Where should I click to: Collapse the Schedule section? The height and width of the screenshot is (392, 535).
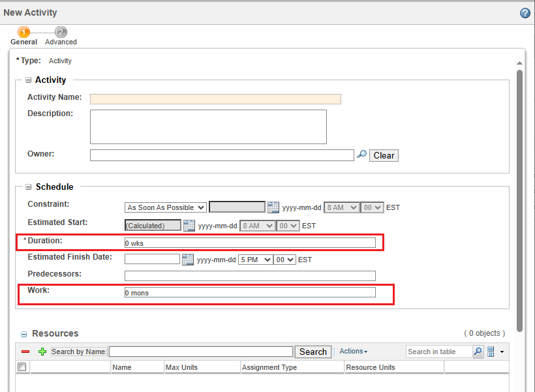pyautogui.click(x=29, y=187)
